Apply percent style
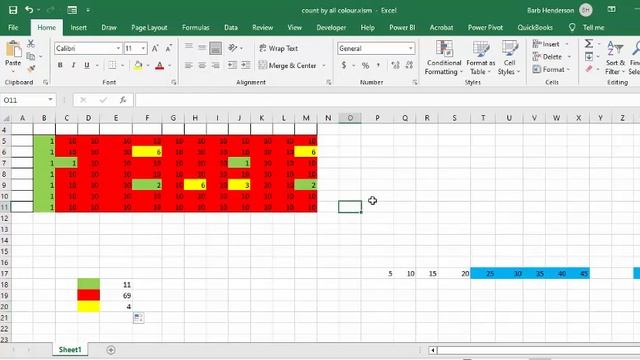This screenshot has width=640, height=360. [365, 65]
